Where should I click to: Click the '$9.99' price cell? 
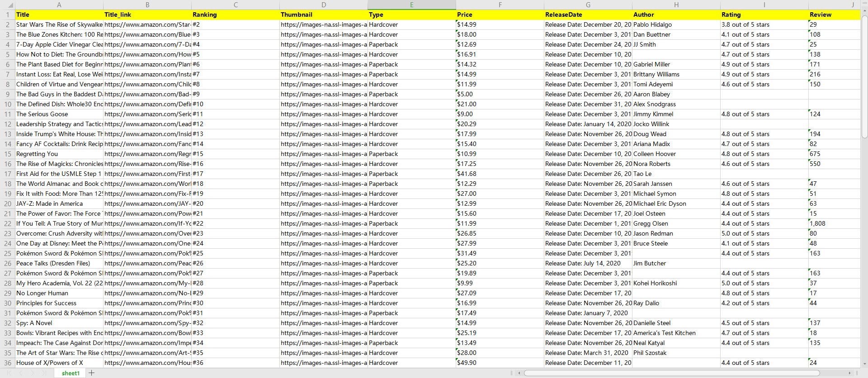[500, 283]
